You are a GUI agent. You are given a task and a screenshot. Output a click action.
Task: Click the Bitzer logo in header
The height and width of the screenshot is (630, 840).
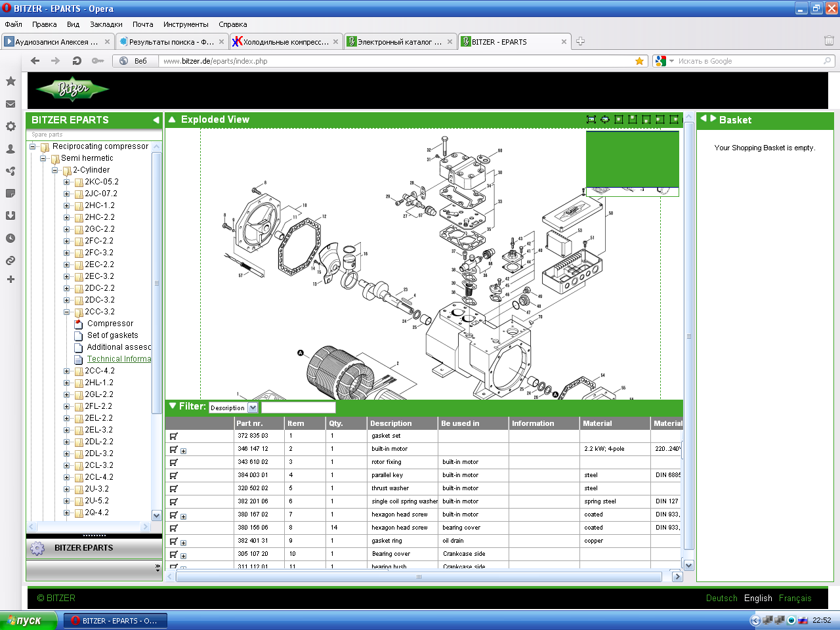click(x=72, y=89)
